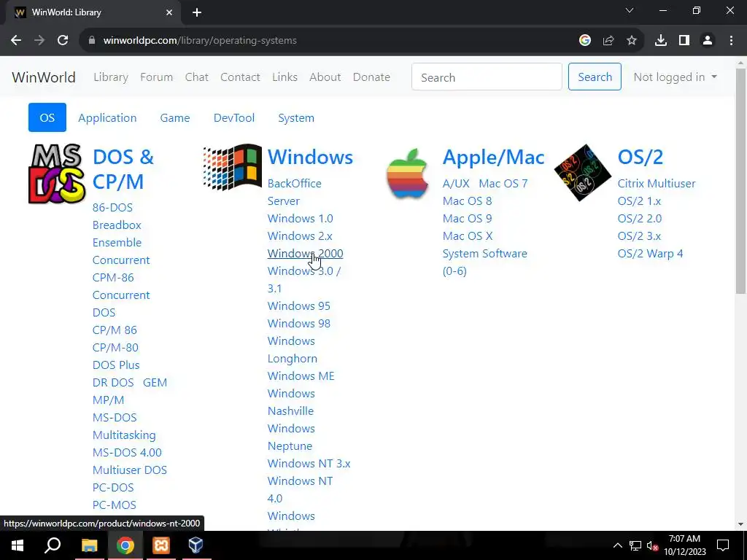Open the Mac OS X link
Viewport: 747px width, 560px height.
click(x=468, y=236)
